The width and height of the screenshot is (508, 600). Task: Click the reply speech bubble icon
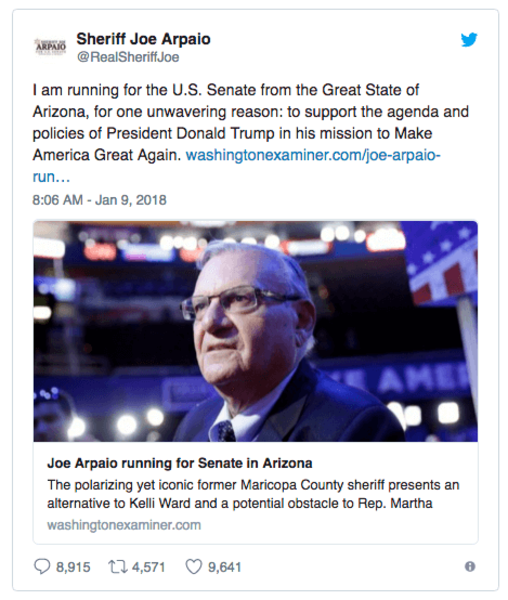click(42, 567)
